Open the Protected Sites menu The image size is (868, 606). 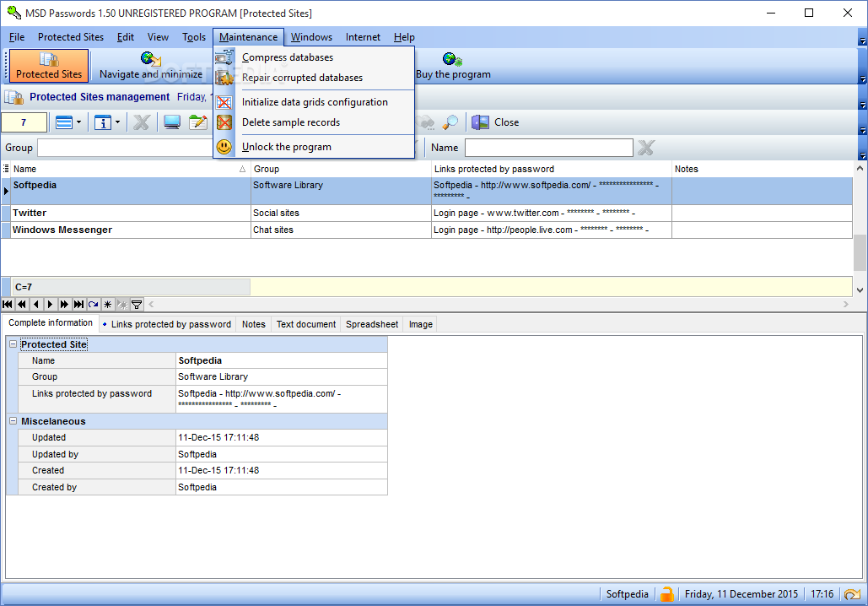[x=71, y=37]
